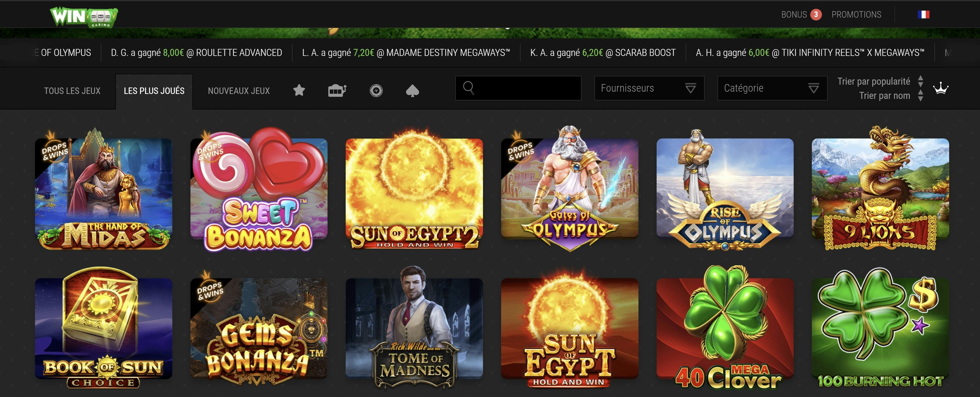980x397 pixels.
Task: Click the crown icon beside sort options
Action: (x=941, y=88)
